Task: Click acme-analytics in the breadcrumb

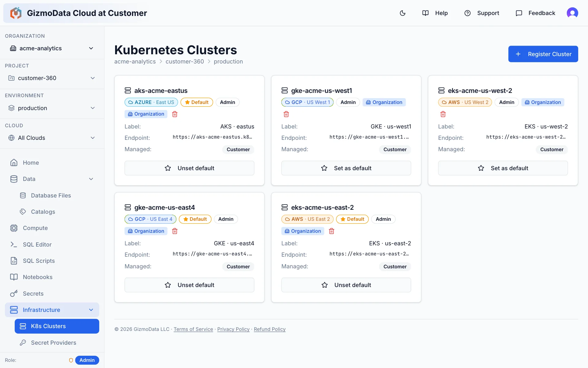Action: 135,61
